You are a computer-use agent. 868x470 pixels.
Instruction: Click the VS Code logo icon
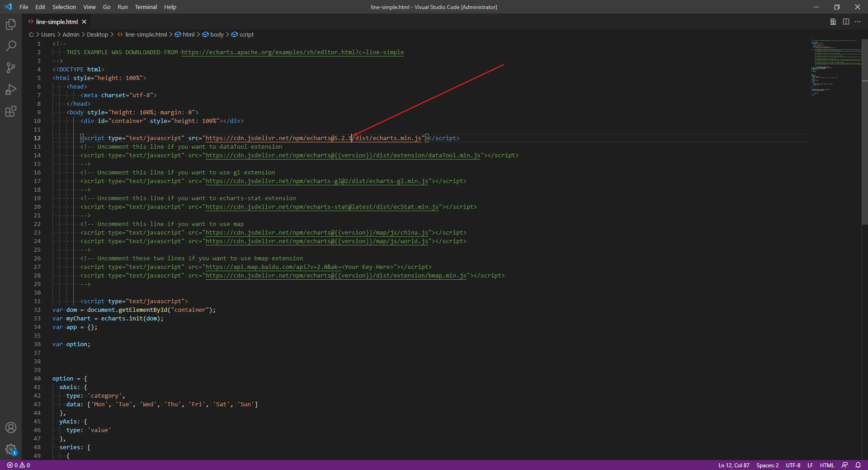(x=8, y=7)
